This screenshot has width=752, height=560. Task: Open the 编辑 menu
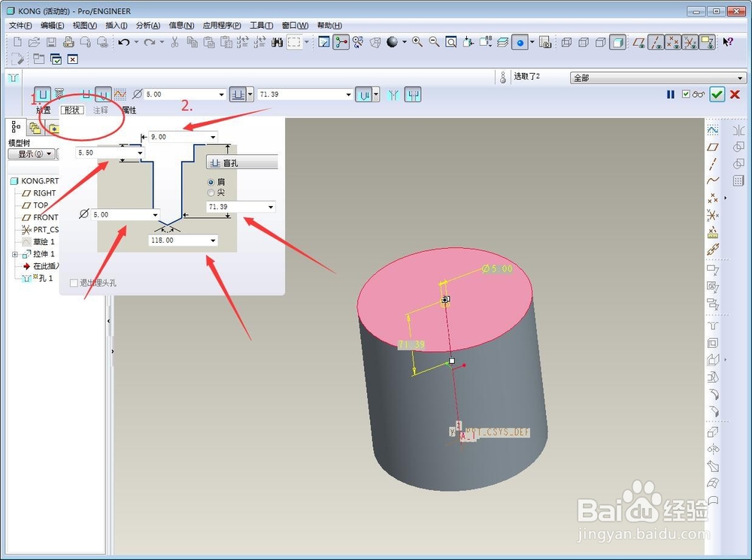point(53,25)
